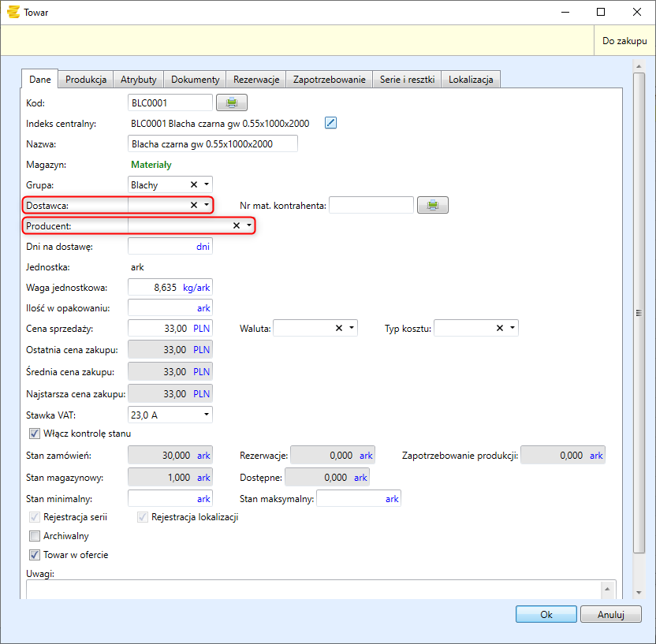Open the Waluta dropdown arrow

[x=352, y=328]
